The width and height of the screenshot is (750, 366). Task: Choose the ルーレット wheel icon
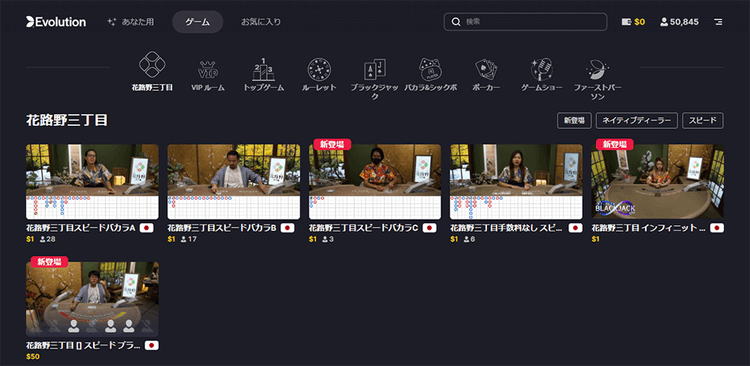[319, 69]
